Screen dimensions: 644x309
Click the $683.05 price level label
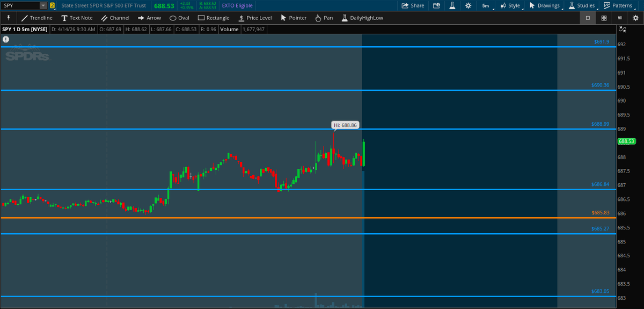(x=601, y=291)
